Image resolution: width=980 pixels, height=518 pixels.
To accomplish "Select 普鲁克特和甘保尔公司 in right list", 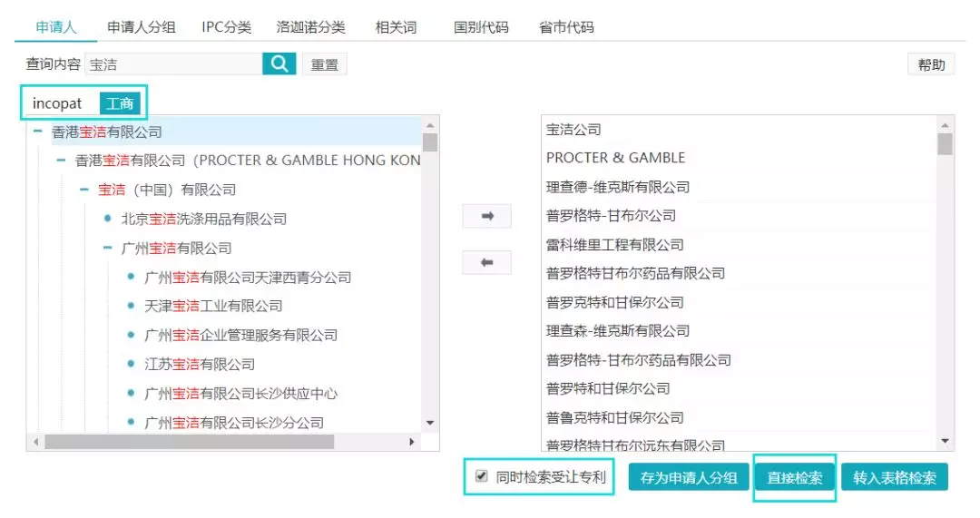I will click(614, 417).
